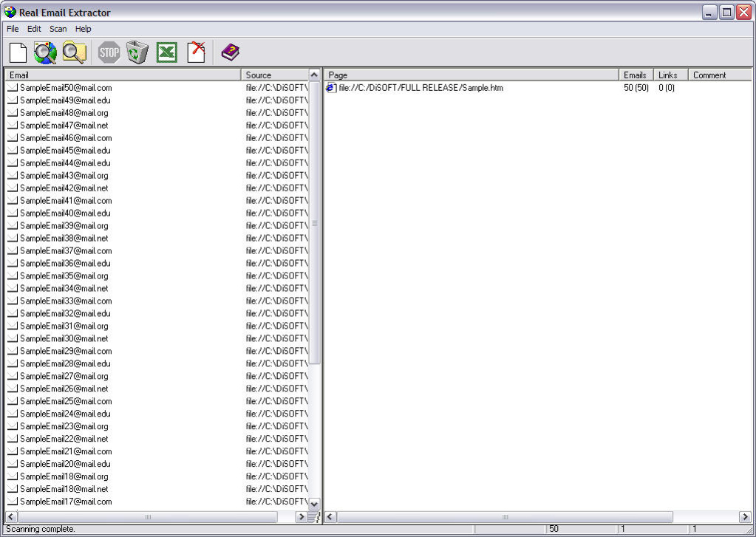Image resolution: width=756 pixels, height=537 pixels.
Task: Click the email list scroll up arrow
Action: click(x=314, y=75)
